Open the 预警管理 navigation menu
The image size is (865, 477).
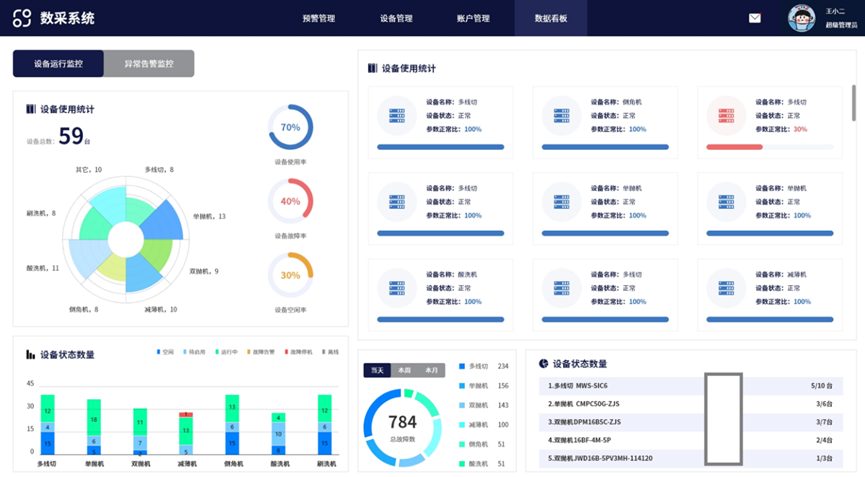pyautogui.click(x=319, y=18)
